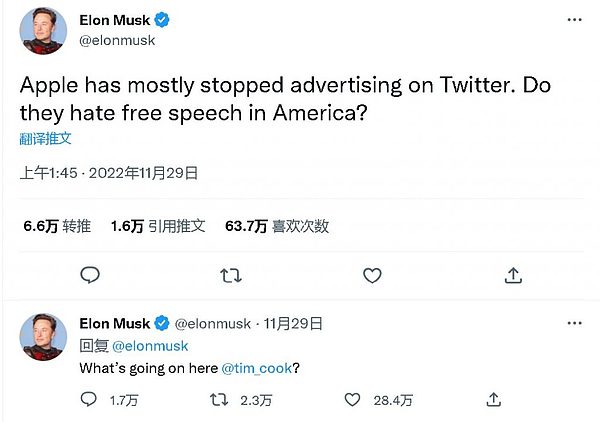Retweet the main Apple advertising tweet
Screen dimensions: 600x422
[x=230, y=275]
